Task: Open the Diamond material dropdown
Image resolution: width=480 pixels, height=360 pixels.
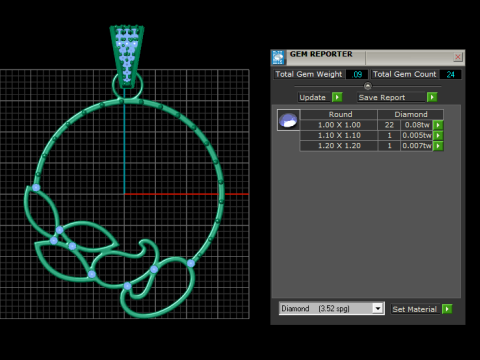Action: click(378, 309)
